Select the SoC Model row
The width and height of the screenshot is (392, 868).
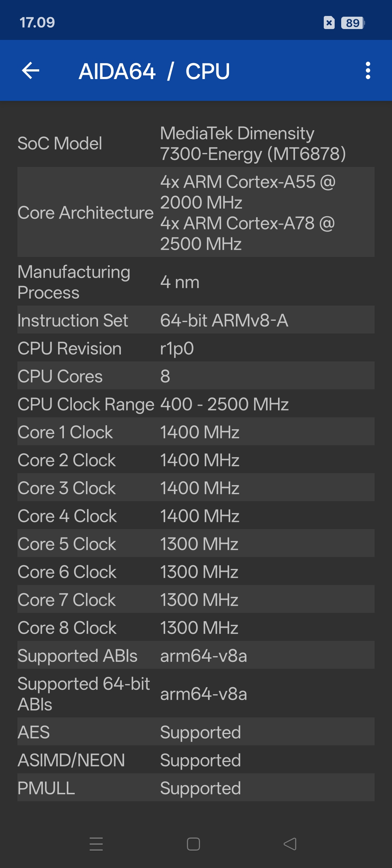coord(196,143)
